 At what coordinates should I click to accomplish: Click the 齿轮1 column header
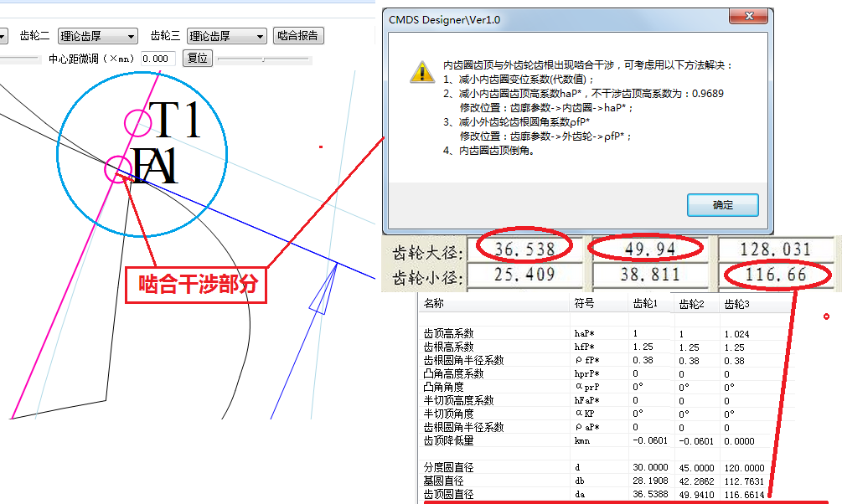click(x=645, y=304)
